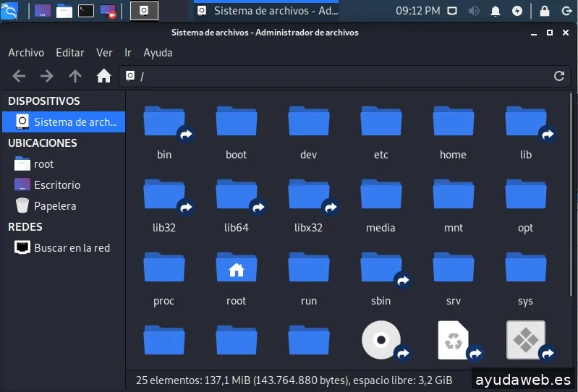The image size is (578, 392).
Task: Click the volume speaker icon in panel
Action: 474,11
